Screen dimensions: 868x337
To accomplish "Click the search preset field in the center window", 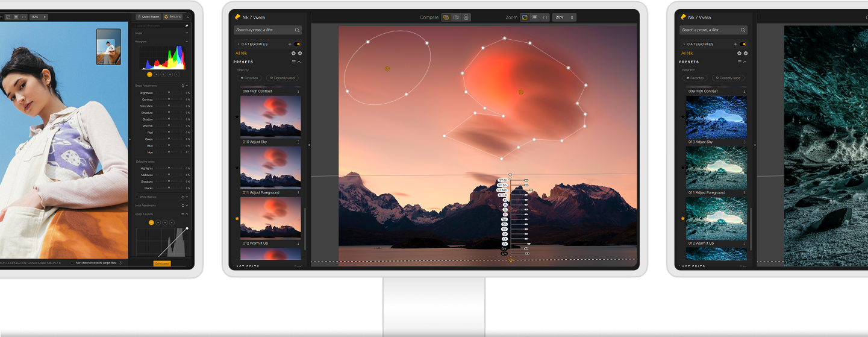I will pyautogui.click(x=267, y=30).
